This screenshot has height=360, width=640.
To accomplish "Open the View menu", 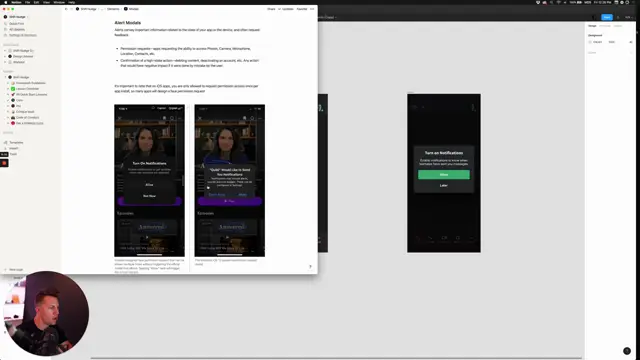I will [47, 2].
